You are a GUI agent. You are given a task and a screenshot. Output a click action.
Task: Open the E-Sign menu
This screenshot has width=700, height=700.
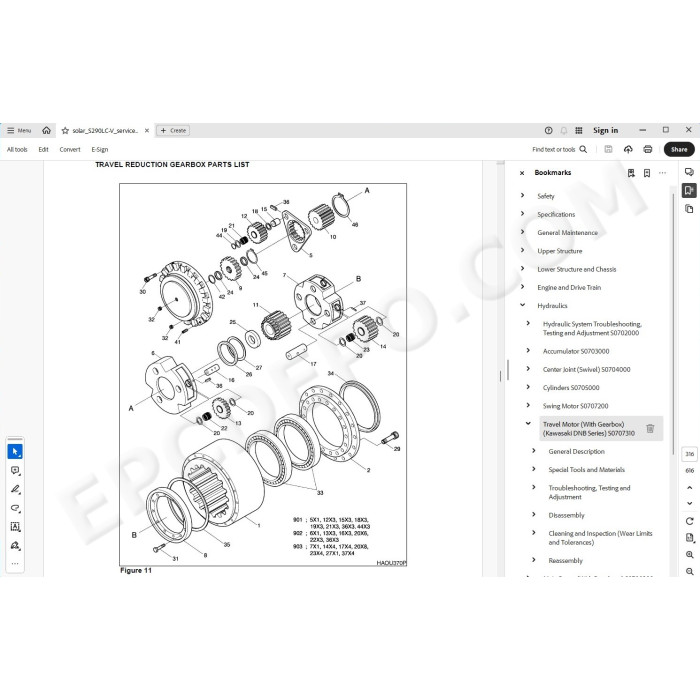click(x=100, y=150)
